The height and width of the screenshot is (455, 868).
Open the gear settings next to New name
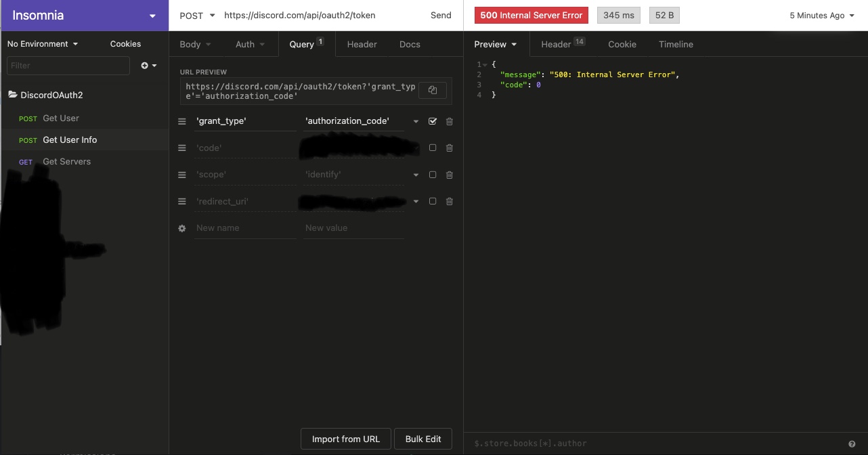pyautogui.click(x=181, y=228)
